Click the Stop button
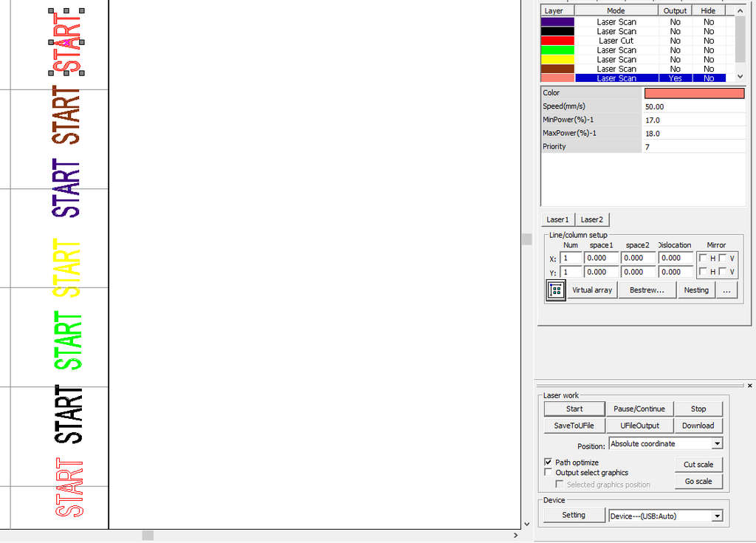The height and width of the screenshot is (543, 756). 698,409
